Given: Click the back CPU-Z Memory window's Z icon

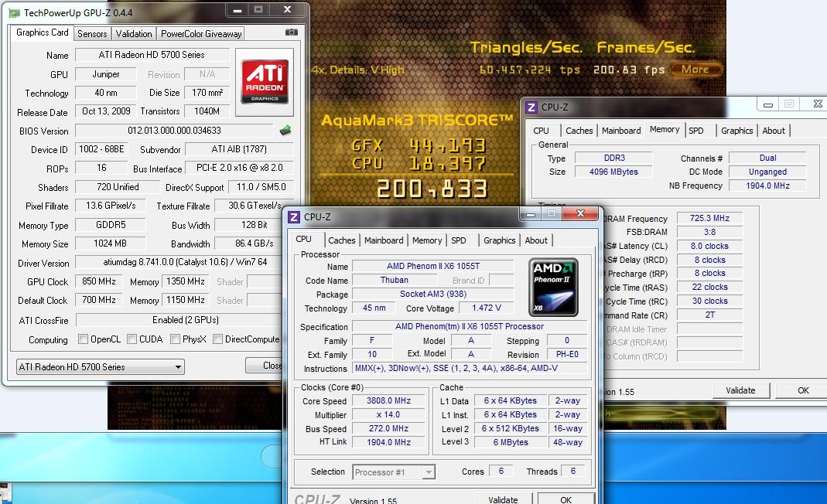Looking at the screenshot, I should coord(531,107).
